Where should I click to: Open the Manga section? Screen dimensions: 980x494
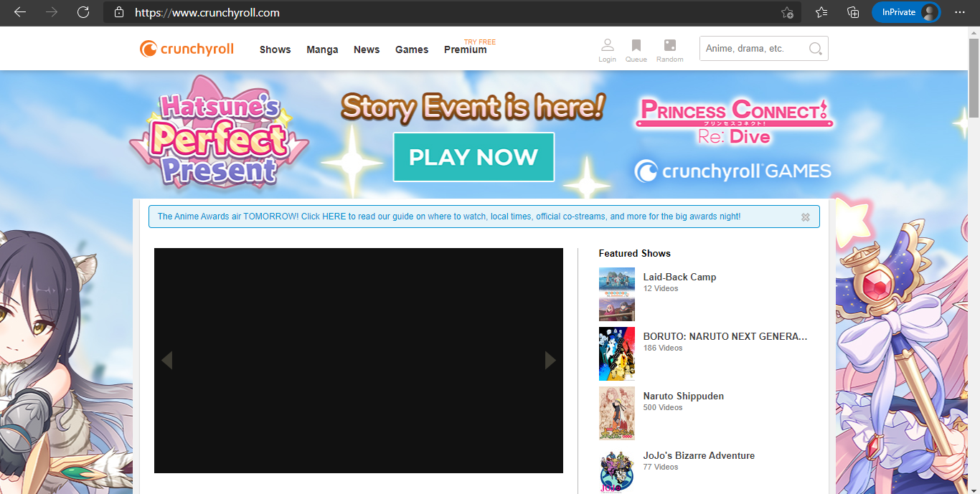click(322, 49)
